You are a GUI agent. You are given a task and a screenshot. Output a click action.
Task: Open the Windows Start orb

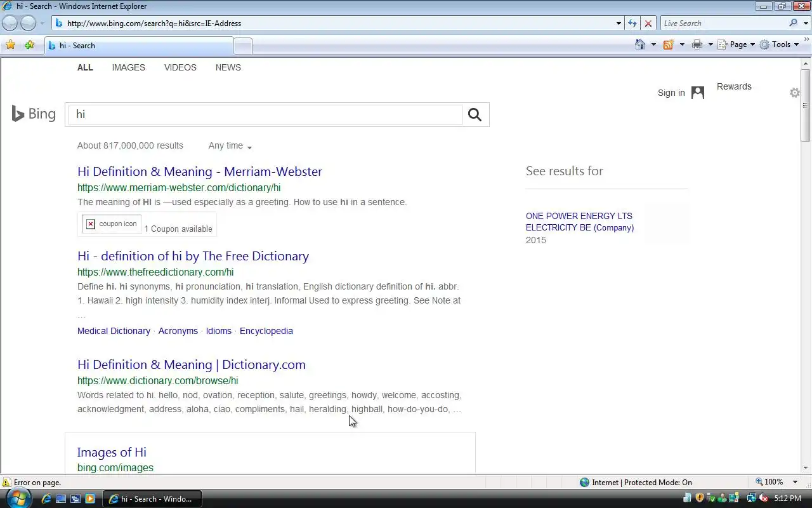pyautogui.click(x=18, y=498)
